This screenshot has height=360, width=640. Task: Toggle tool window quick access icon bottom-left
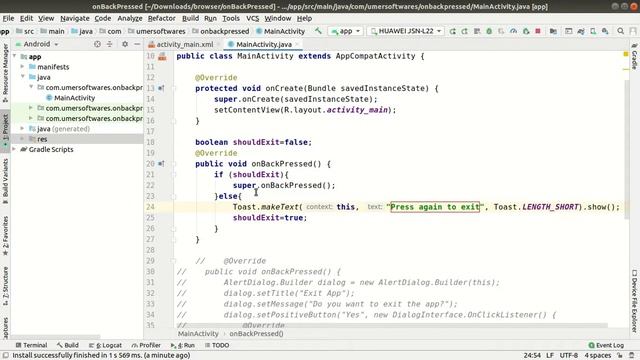point(6,356)
